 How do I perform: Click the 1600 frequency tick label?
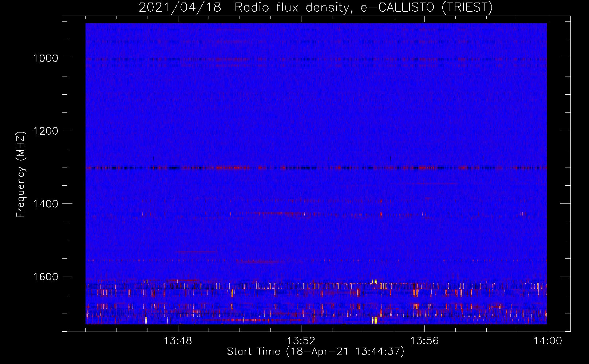point(46,277)
